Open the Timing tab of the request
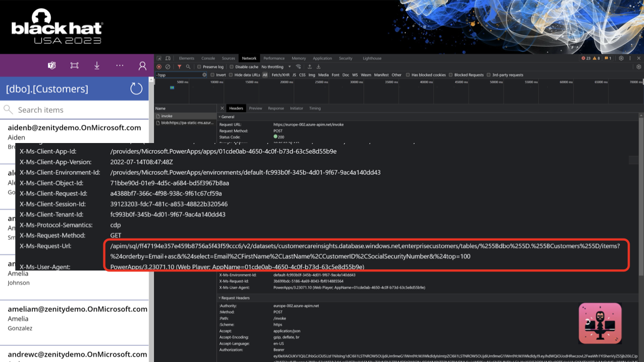 click(315, 108)
